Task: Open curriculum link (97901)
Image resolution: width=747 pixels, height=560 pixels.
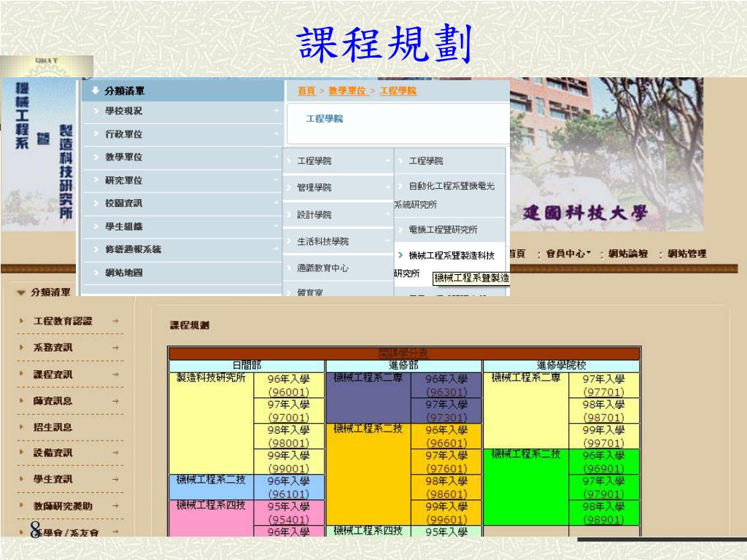Action: point(603,494)
